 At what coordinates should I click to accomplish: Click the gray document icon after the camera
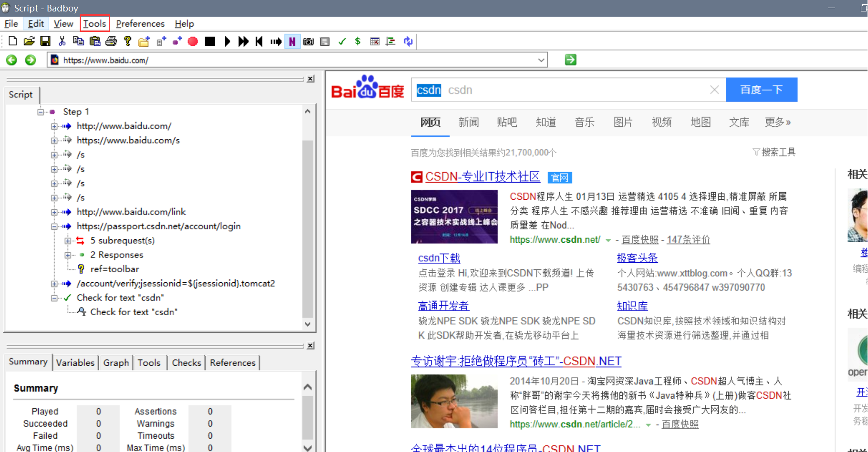point(325,41)
